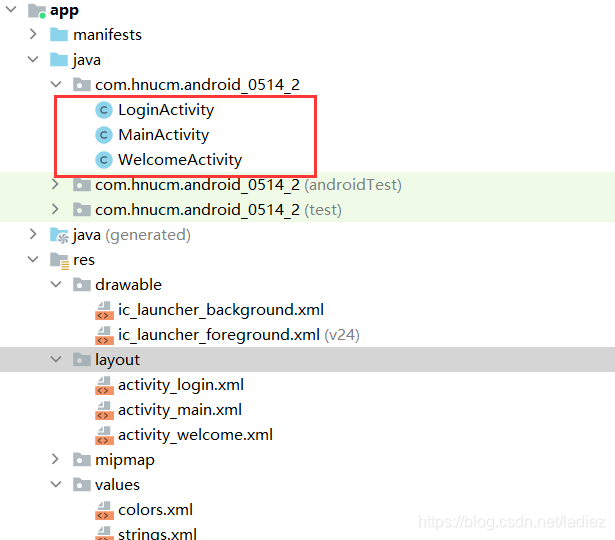Click the ic_launcher_foreground.xml file icon
This screenshot has width=615, height=540.
point(104,335)
